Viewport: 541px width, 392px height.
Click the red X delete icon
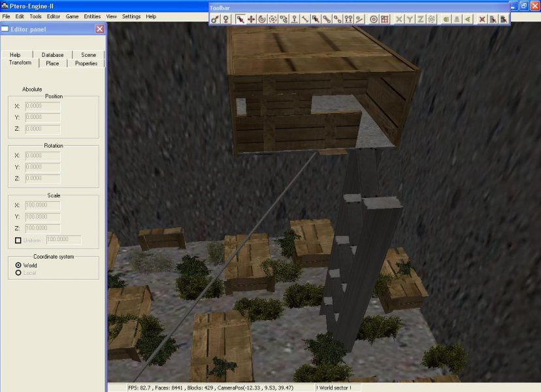482,20
